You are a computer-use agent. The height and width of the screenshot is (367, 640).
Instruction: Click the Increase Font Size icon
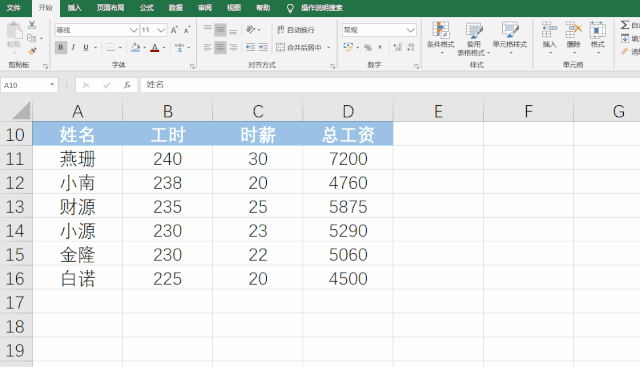point(174,30)
